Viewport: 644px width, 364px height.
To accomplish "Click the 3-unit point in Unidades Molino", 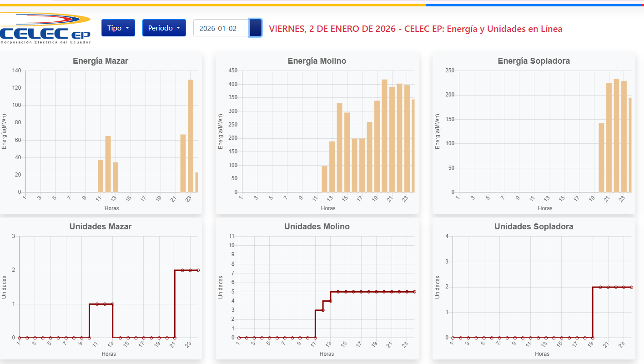I will pyautogui.click(x=323, y=310).
